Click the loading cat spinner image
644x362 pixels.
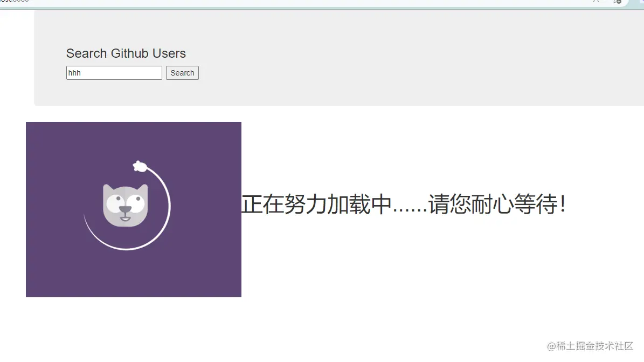pyautogui.click(x=134, y=209)
